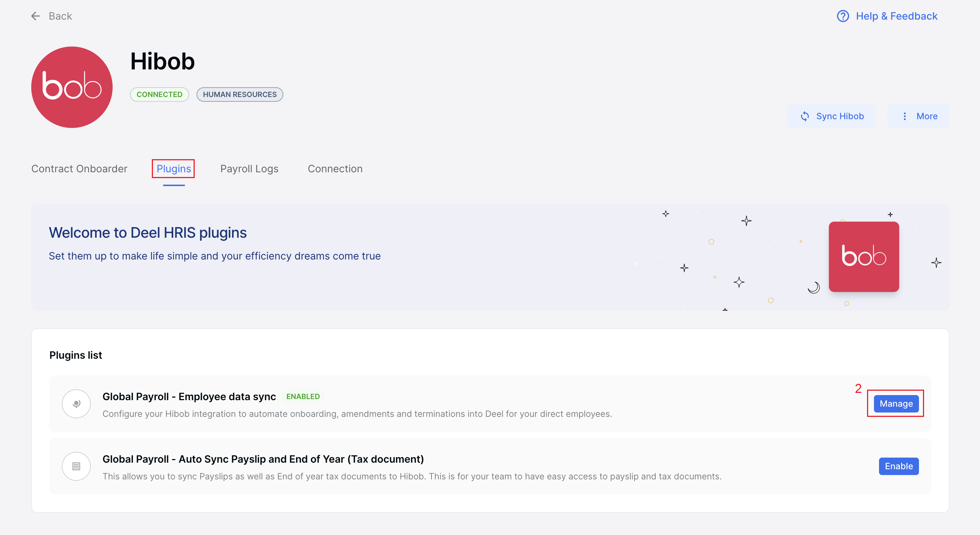Enable the Auto Sync Payslip plugin

899,466
